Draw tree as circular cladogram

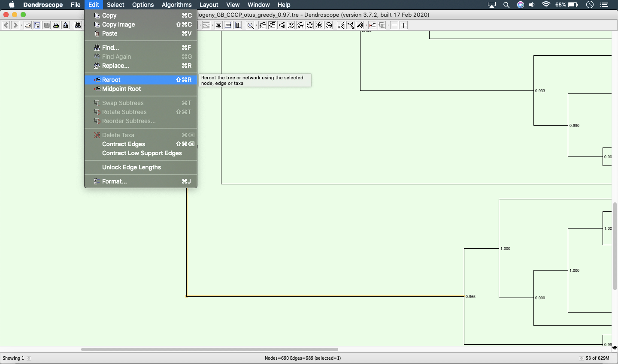(300, 25)
